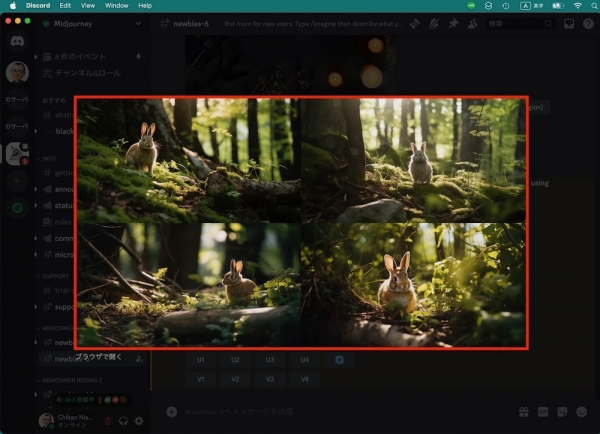Click the add a server plus icon

click(x=17, y=181)
